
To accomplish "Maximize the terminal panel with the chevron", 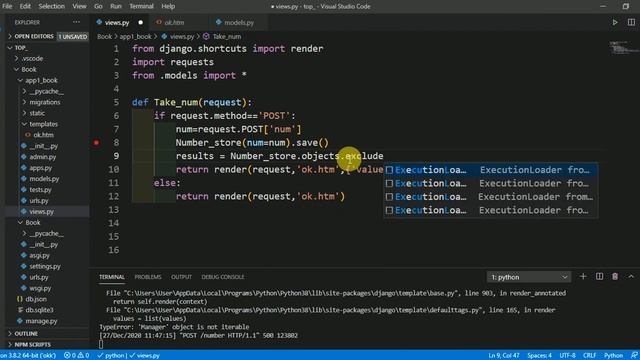I will [x=631, y=277].
